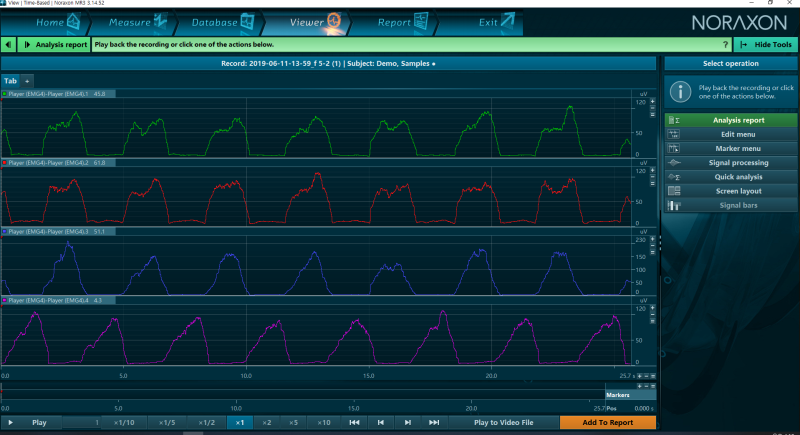
Task: Click Player (EMG4).1 green channel marker
Action: [5, 94]
